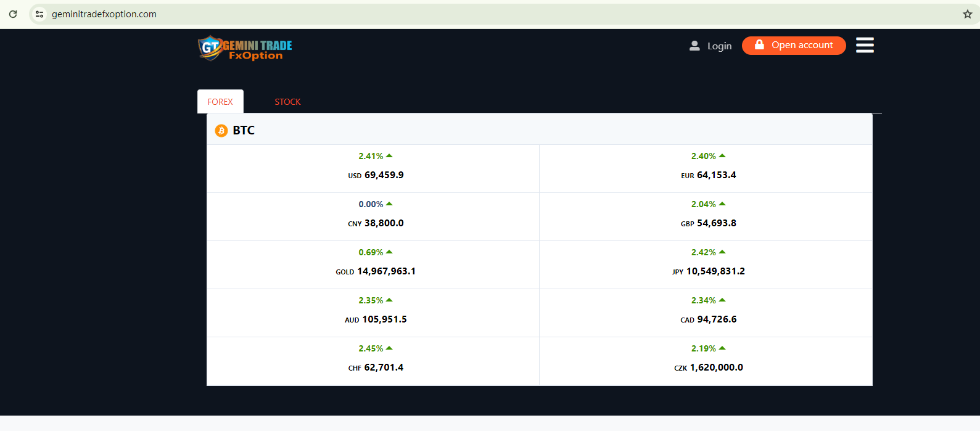980x431 pixels.
Task: Click the up arrow next to 2.41%
Action: pos(389,156)
